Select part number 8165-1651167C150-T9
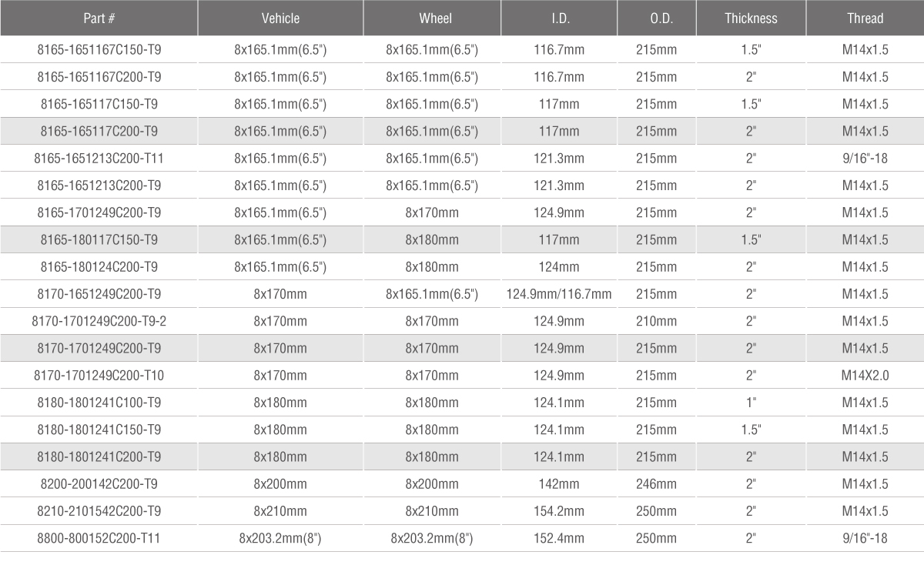 point(99,51)
